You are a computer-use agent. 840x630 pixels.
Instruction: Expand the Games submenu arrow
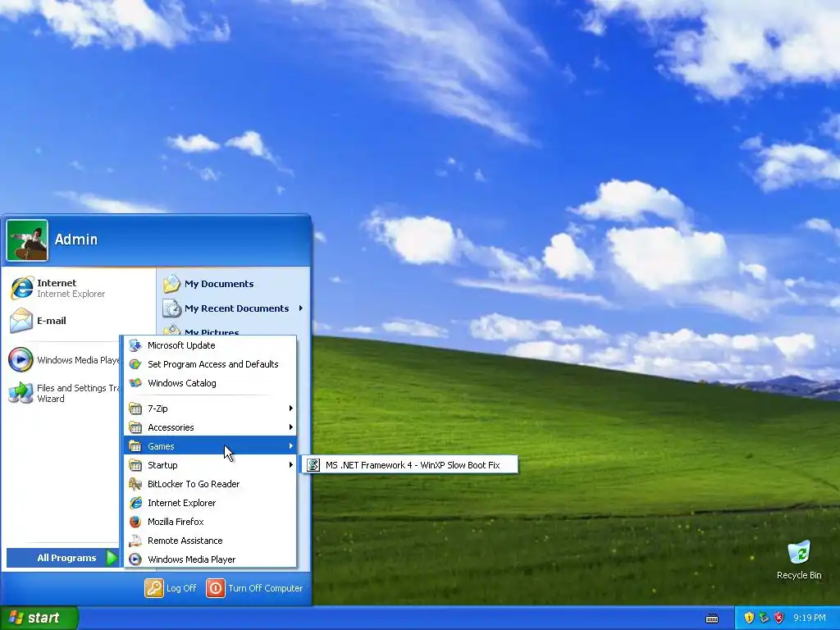(x=291, y=445)
